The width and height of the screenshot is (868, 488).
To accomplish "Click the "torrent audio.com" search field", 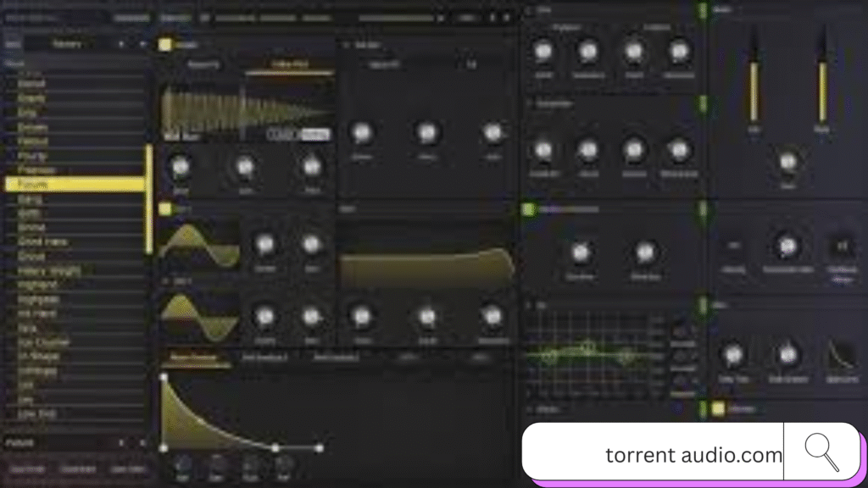I will 653,454.
